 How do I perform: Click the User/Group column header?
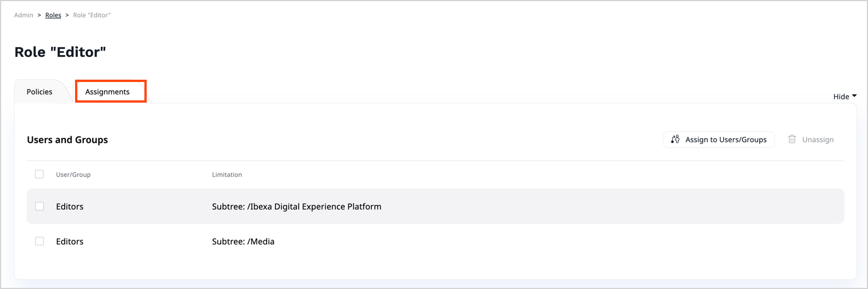(x=73, y=175)
